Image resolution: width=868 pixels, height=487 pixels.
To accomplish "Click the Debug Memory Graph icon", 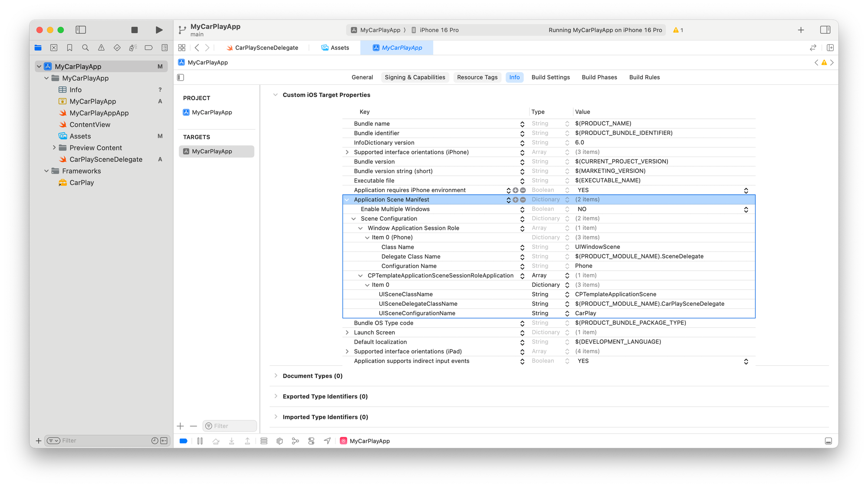I will (296, 441).
